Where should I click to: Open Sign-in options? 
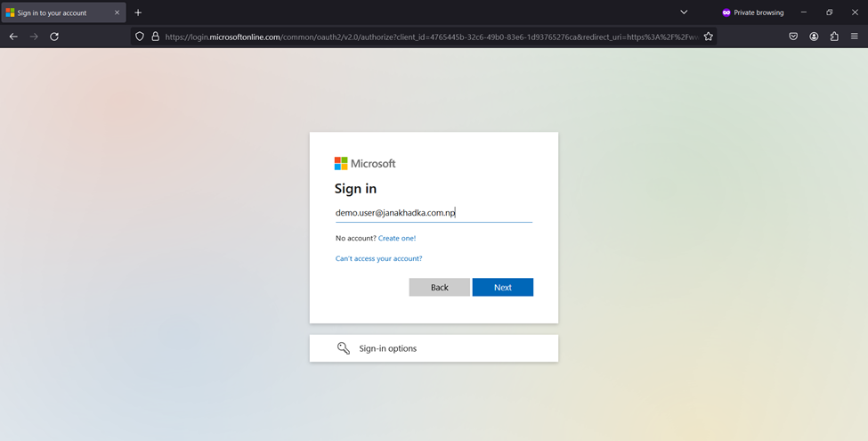pyautogui.click(x=434, y=348)
